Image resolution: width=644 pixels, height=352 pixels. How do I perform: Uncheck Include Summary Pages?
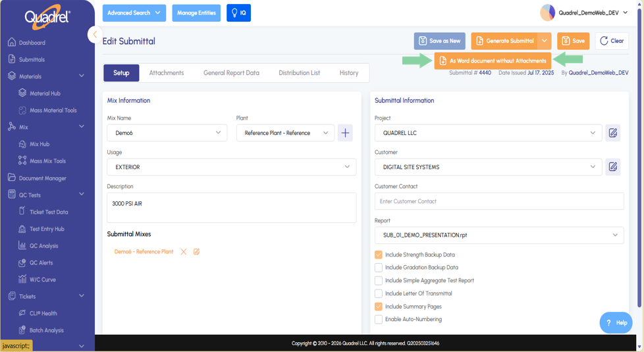coord(378,307)
